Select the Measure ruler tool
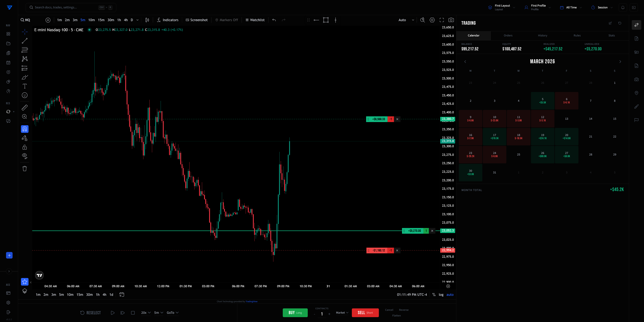The width and height of the screenshot is (644, 322). (24, 108)
